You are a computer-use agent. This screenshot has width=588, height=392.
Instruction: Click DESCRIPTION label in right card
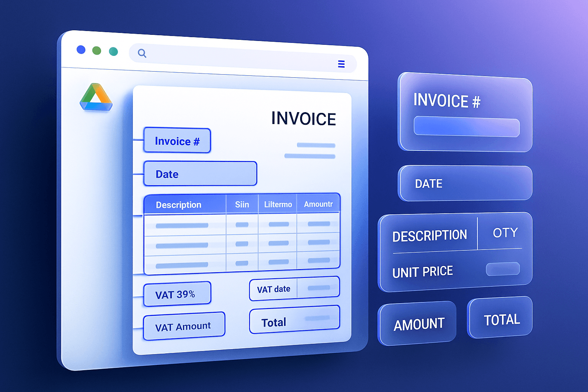pyautogui.click(x=430, y=235)
